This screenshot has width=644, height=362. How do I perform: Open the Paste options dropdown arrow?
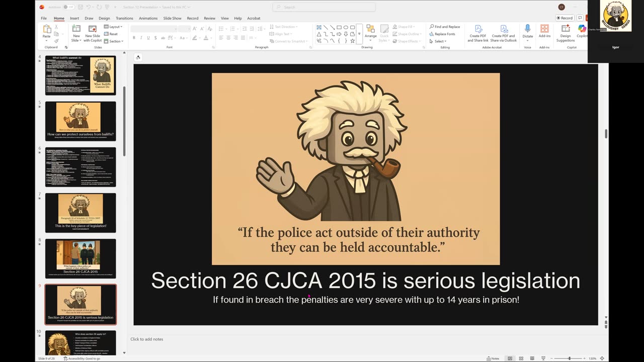[46, 41]
